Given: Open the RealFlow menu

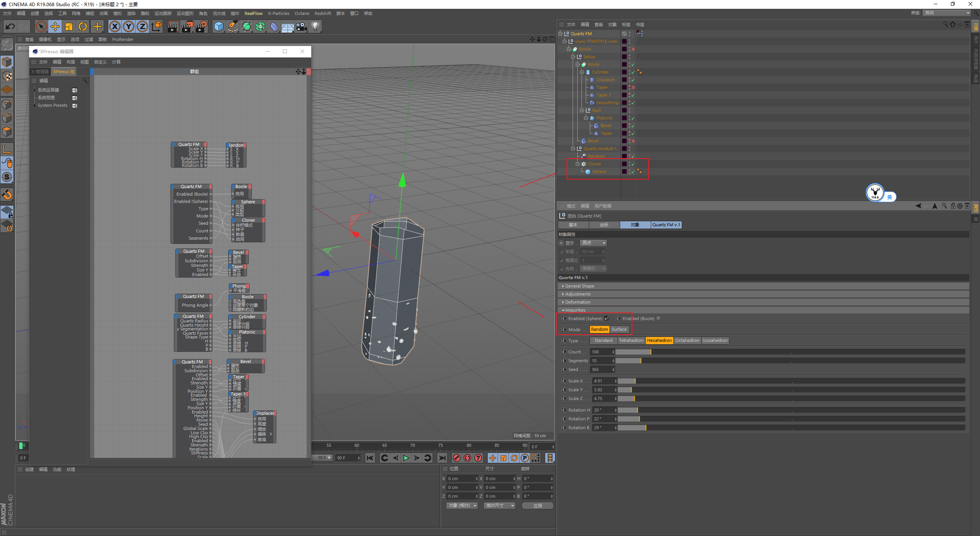Looking at the screenshot, I should point(253,13).
